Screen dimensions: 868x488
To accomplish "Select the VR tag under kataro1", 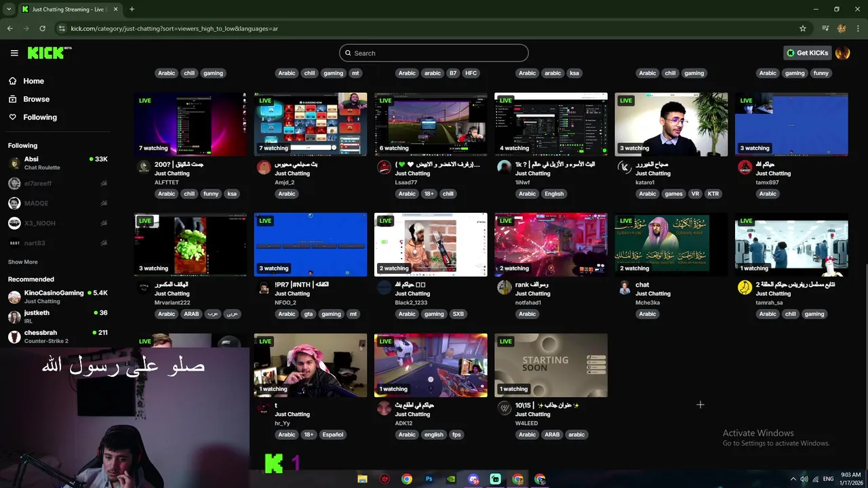I will click(x=694, y=194).
